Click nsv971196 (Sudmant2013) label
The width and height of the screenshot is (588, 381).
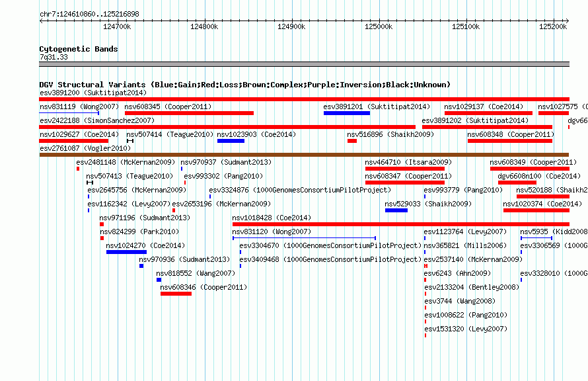pyautogui.click(x=145, y=218)
